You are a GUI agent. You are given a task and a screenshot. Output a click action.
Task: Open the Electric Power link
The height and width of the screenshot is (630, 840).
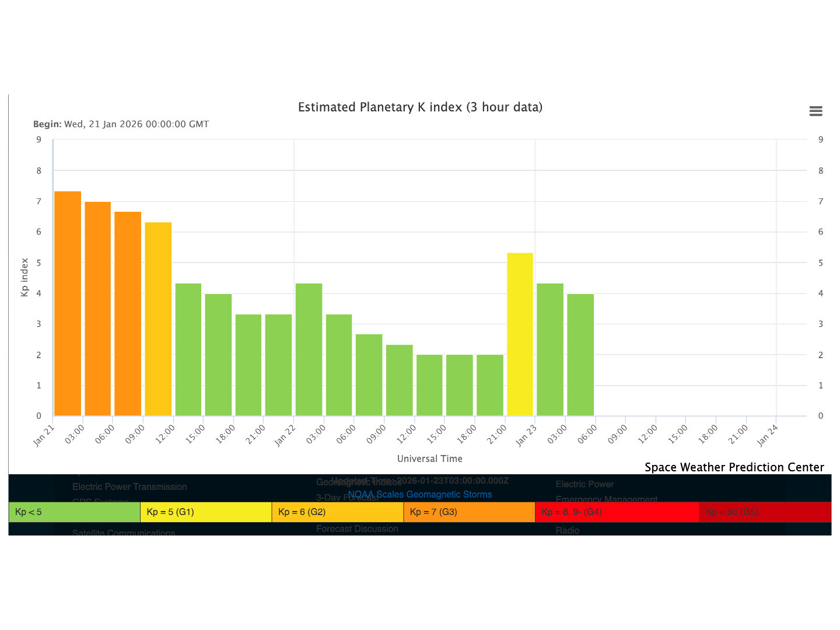coord(584,484)
